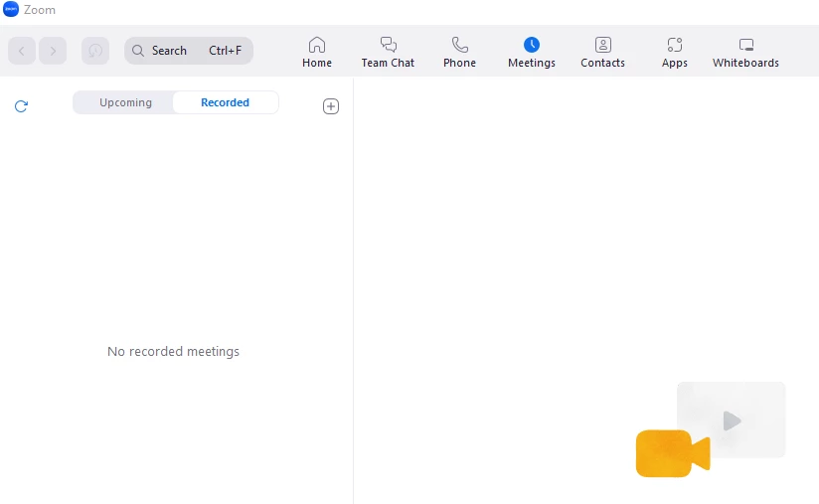Select the Meetings tab
Image resolution: width=819 pixels, height=504 pixels.
(x=531, y=53)
